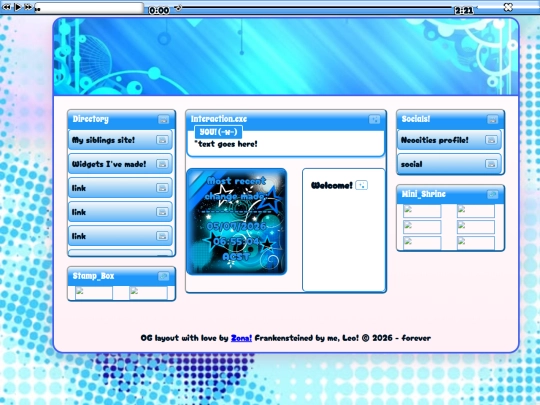Image resolution: width=540 pixels, height=405 pixels.
Task: Skip to the next track
Action: (x=28, y=7)
